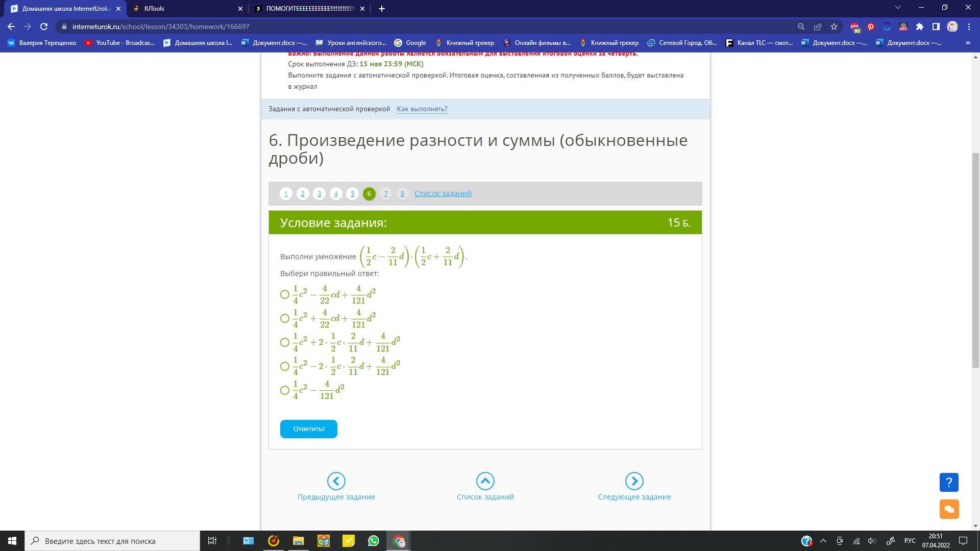Click the blue help question mark button

coord(949,482)
